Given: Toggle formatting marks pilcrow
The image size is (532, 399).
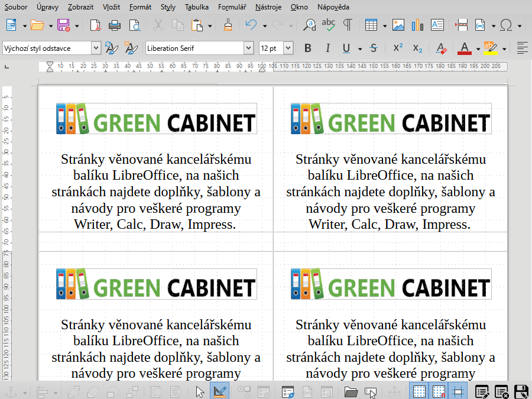Looking at the screenshot, I should [x=348, y=25].
